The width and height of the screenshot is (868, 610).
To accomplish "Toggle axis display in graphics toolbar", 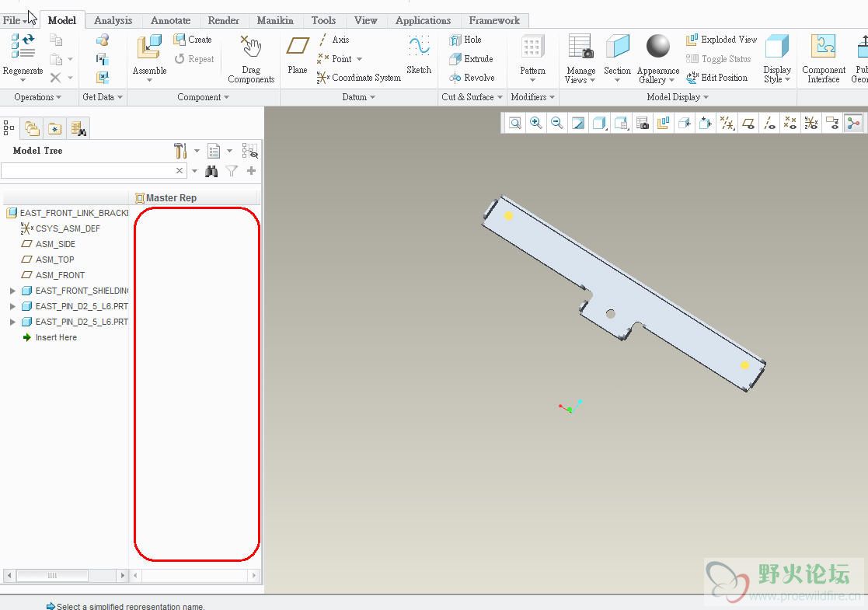I will point(769,123).
